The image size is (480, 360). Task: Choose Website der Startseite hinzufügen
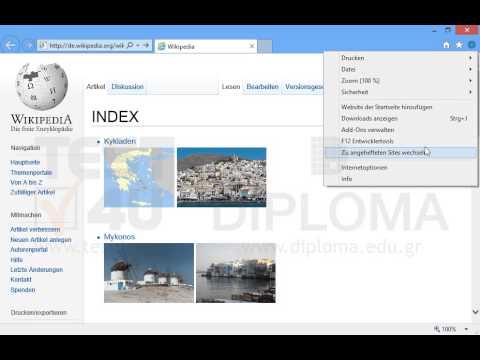point(401,107)
